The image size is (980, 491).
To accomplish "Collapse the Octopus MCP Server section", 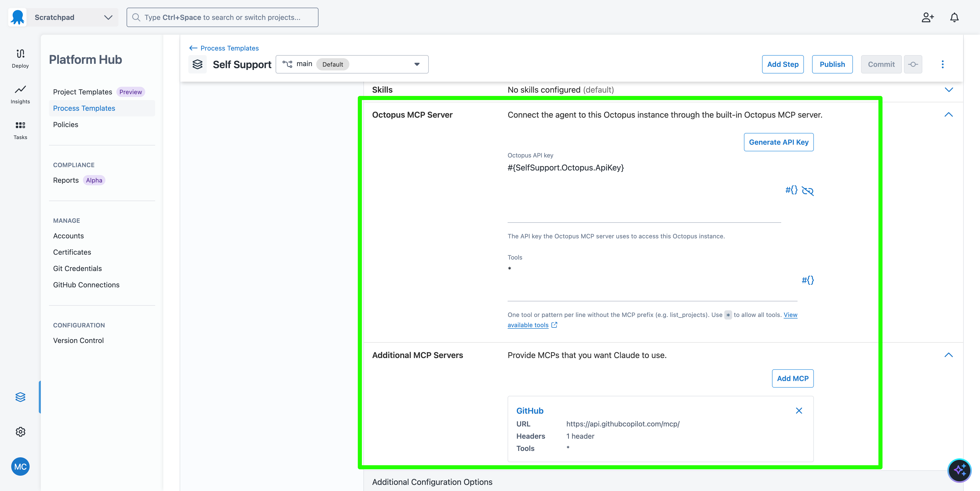I will [x=948, y=115].
